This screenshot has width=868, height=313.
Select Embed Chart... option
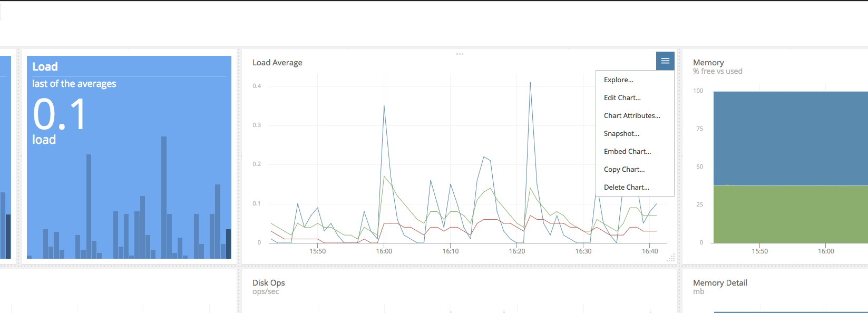[x=627, y=152]
